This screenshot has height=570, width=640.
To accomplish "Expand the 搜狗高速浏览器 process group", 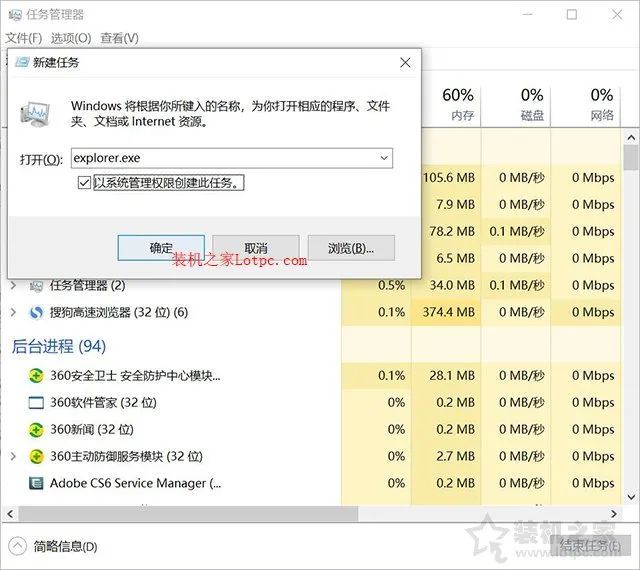I will click(13, 312).
